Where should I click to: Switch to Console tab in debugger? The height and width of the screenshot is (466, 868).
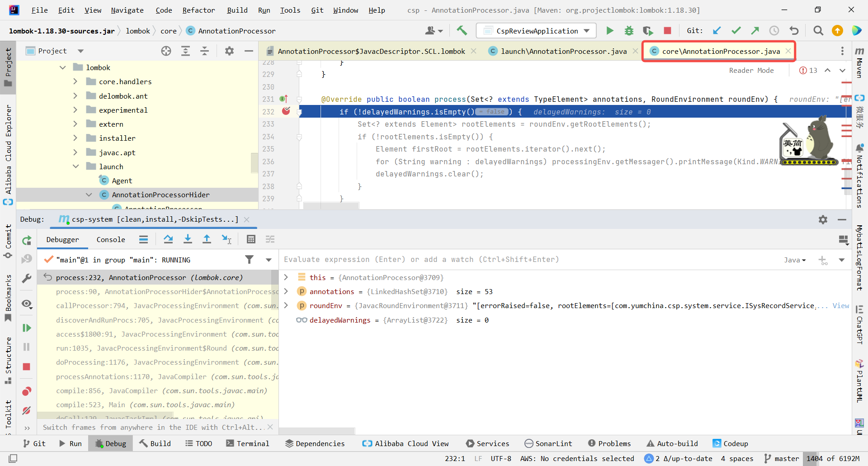[111, 240]
